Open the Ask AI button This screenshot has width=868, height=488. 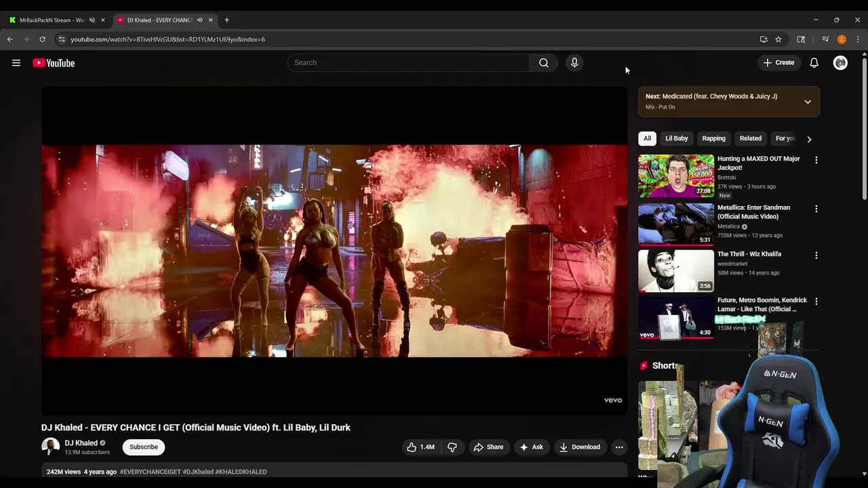point(531,447)
